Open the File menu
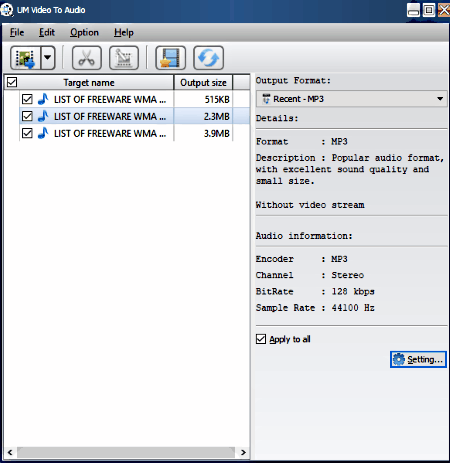The height and width of the screenshot is (463, 450). (x=17, y=32)
